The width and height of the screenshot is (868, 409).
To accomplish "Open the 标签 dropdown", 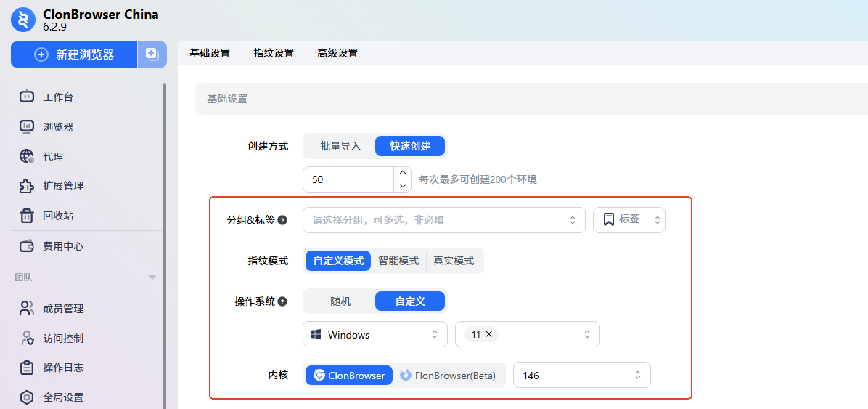I will pos(629,220).
